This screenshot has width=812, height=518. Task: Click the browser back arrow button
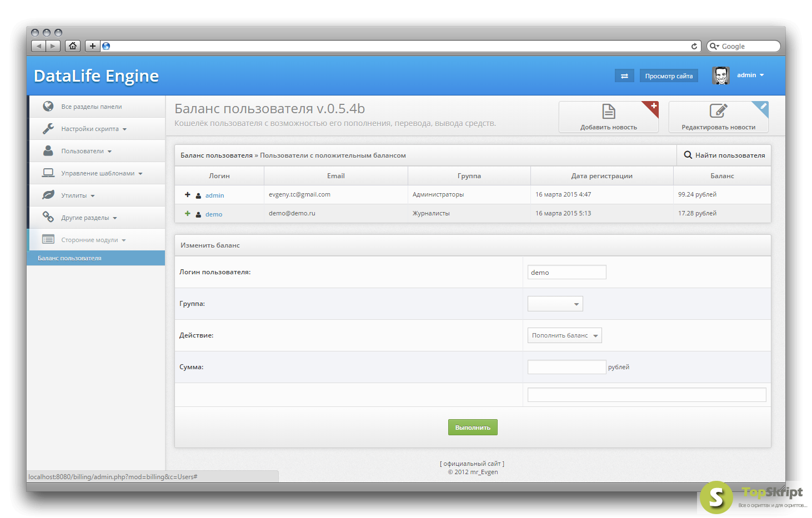[x=38, y=46]
